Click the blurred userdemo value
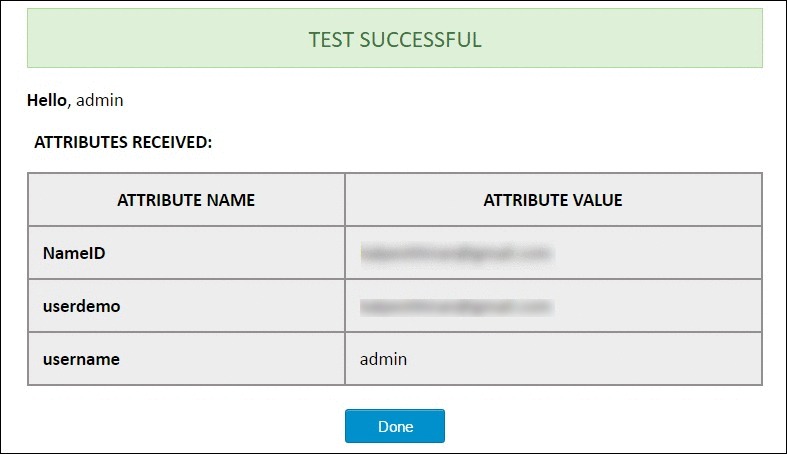787x454 pixels. [x=457, y=307]
